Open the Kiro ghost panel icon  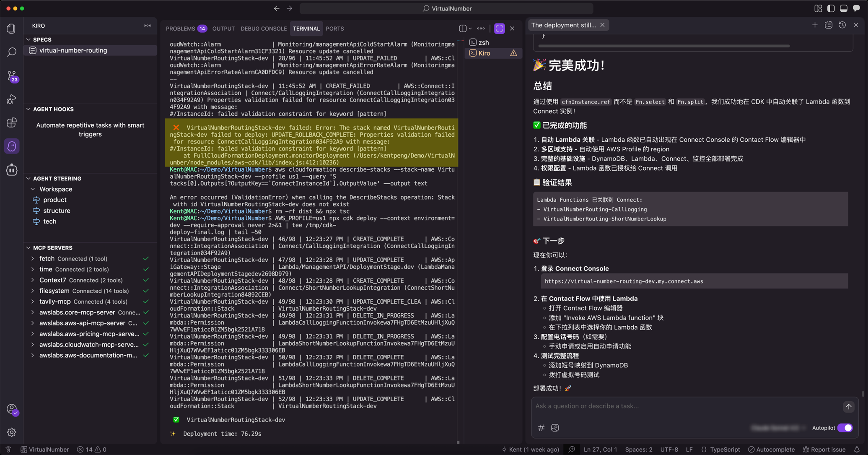click(x=12, y=146)
